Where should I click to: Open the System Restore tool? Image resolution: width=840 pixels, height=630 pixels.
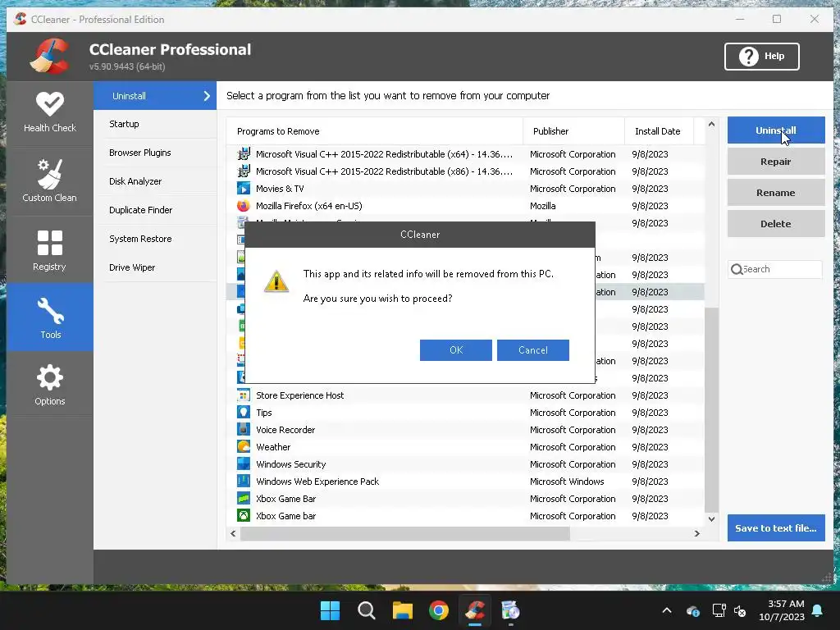click(155, 239)
